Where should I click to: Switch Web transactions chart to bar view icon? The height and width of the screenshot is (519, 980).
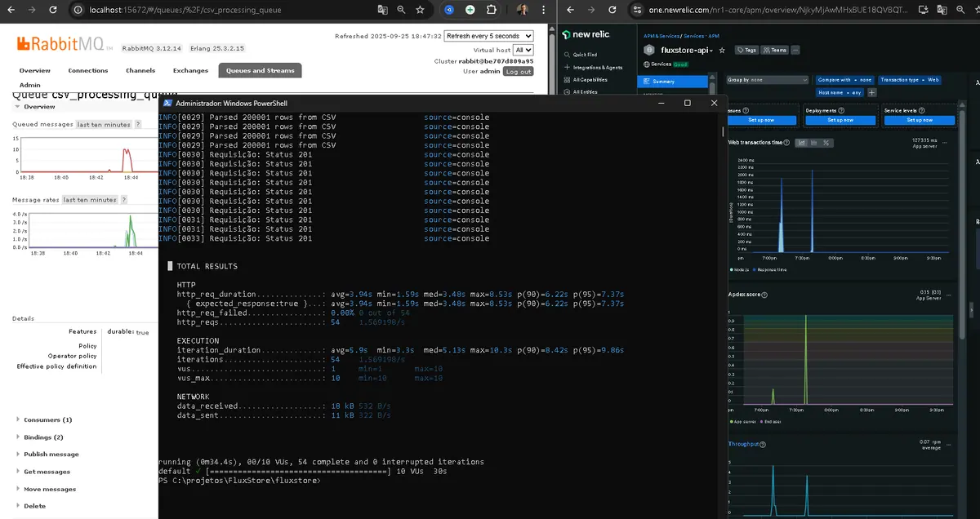pyautogui.click(x=814, y=142)
